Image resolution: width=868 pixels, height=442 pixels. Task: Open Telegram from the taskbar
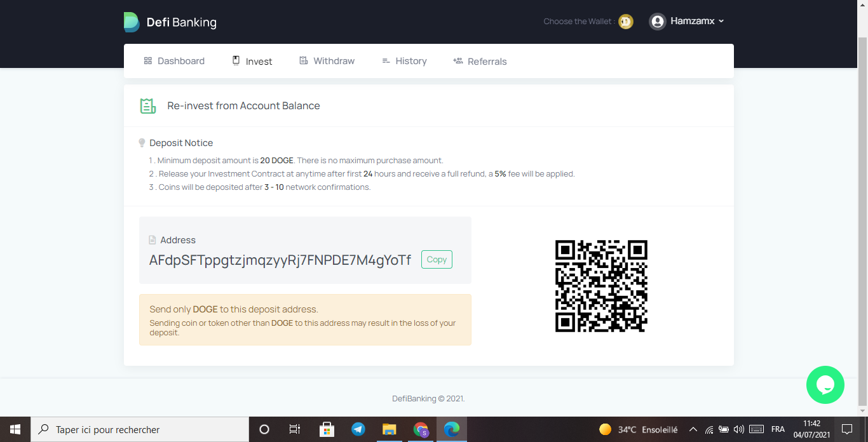[x=358, y=429]
